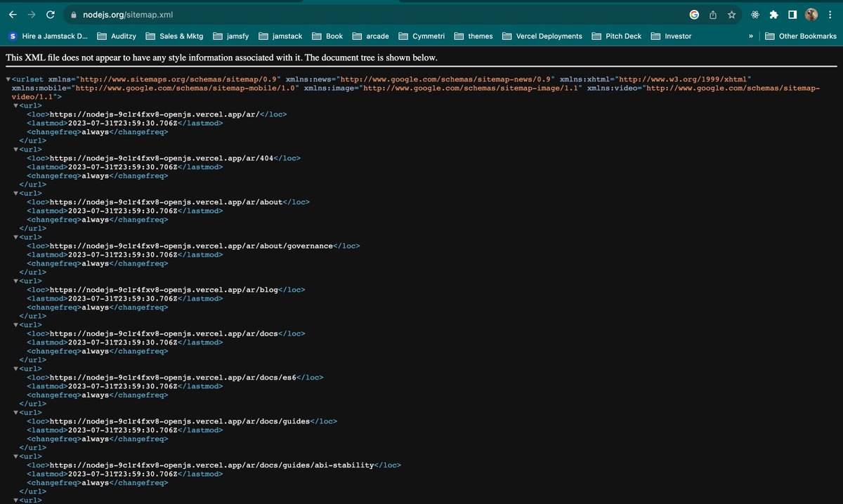
Task: Collapse the url node for /ar/about/governance
Action: tap(16, 237)
